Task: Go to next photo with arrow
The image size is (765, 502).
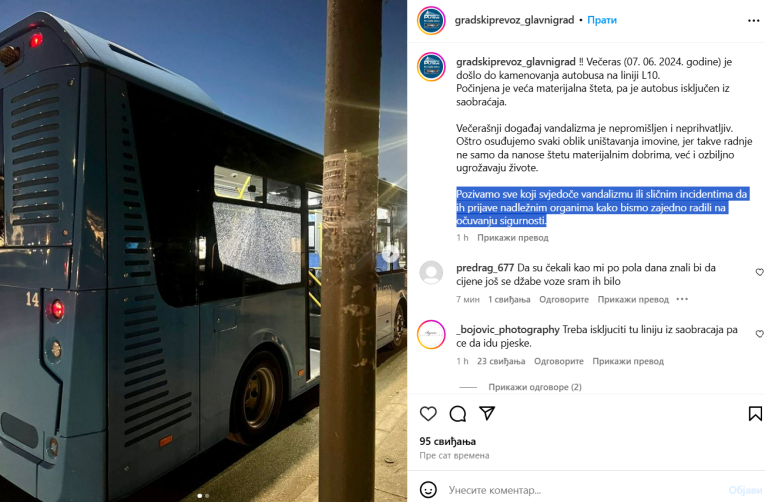Action: tap(390, 254)
